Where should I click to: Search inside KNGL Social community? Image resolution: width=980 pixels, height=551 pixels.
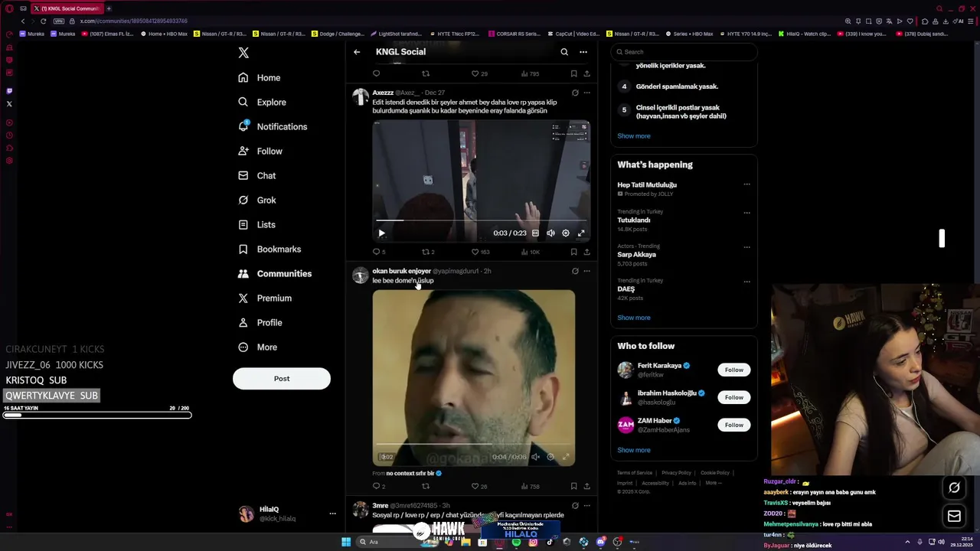[x=564, y=52]
